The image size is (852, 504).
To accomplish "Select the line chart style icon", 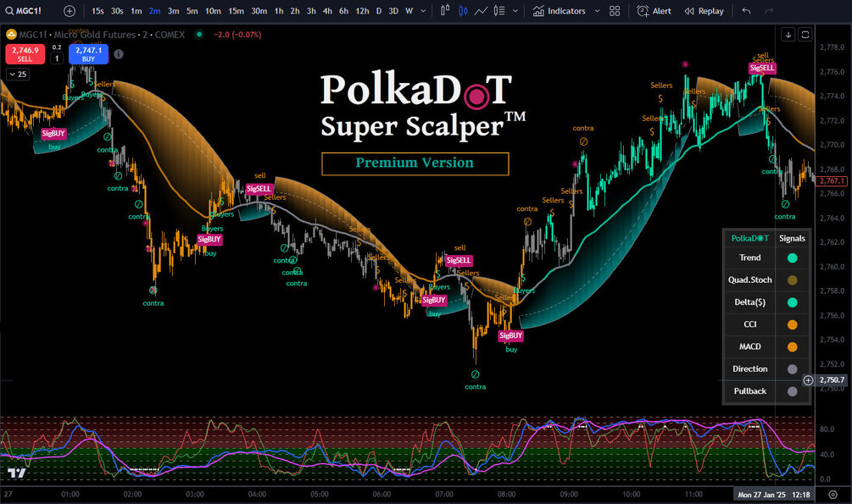I will [481, 11].
